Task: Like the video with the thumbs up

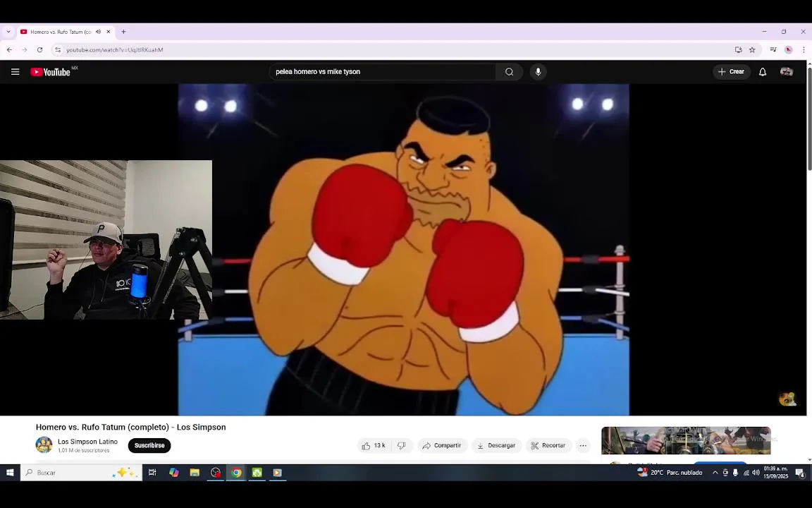Action: point(375,446)
